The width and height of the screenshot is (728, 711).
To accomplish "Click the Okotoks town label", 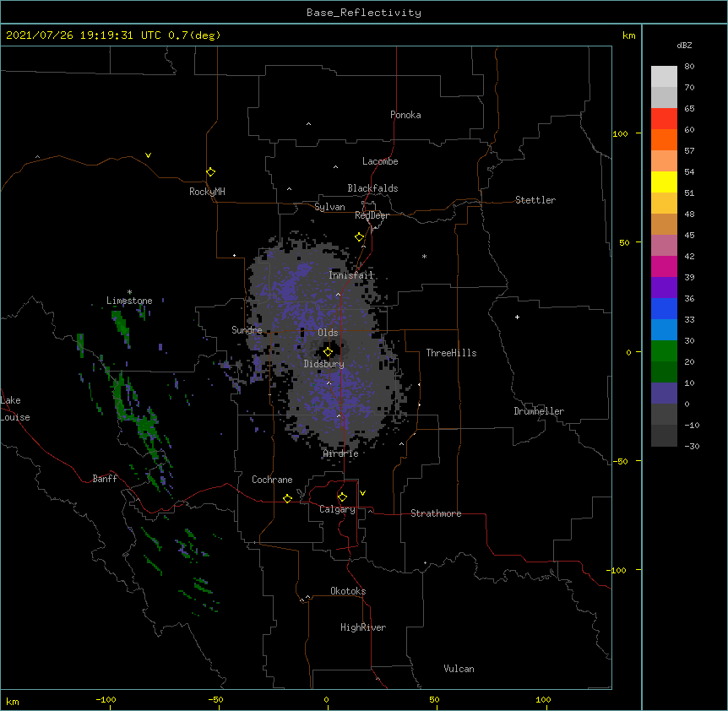I will pyautogui.click(x=348, y=591).
